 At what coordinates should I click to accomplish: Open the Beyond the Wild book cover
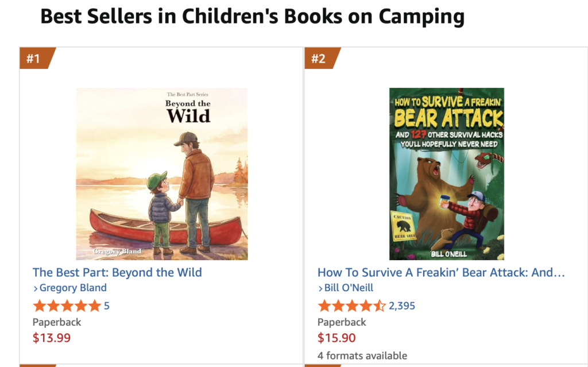click(x=162, y=174)
